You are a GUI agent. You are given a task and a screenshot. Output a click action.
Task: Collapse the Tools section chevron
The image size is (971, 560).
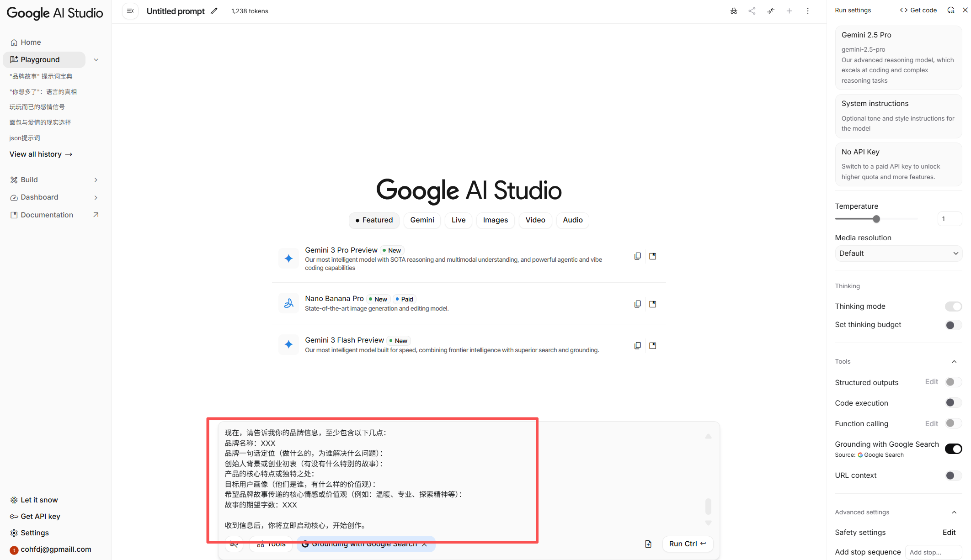[954, 362]
